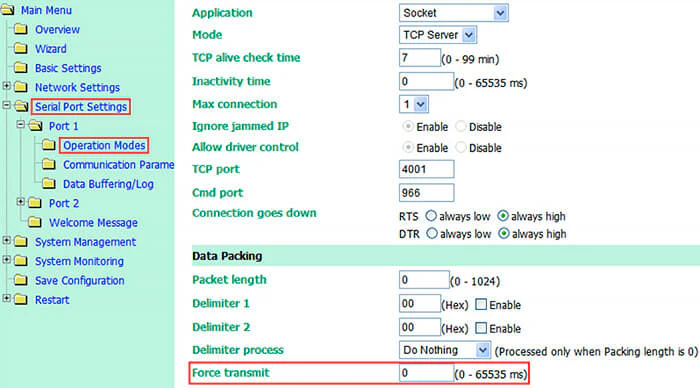Click the Port 2 folder icon
Image resolution: width=700 pixels, height=388 pixels.
pos(35,203)
